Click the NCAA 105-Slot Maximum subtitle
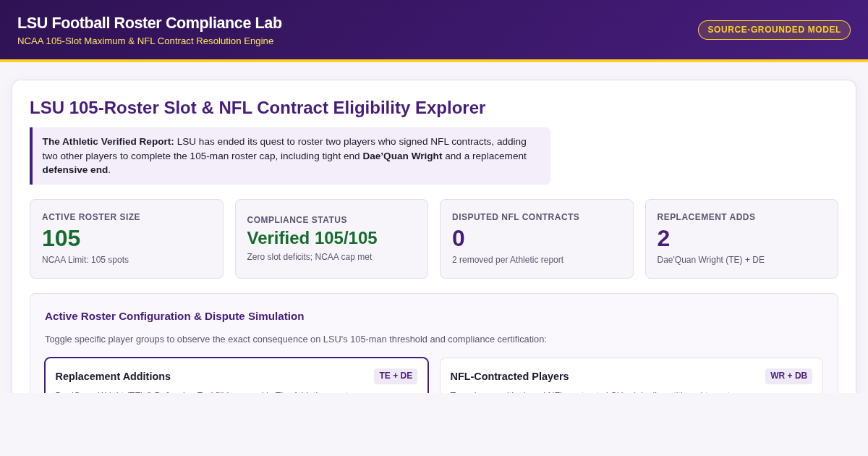The image size is (868, 456). tap(145, 41)
